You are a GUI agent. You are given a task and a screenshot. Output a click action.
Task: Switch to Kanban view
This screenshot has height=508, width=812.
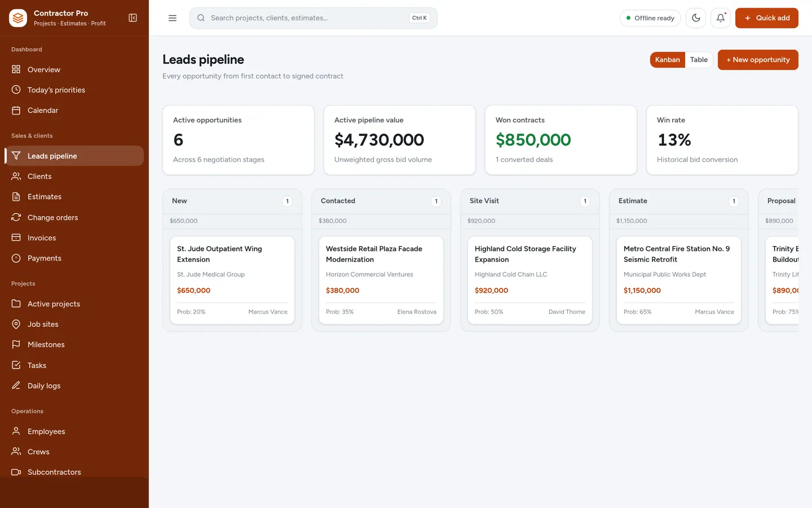(x=668, y=60)
